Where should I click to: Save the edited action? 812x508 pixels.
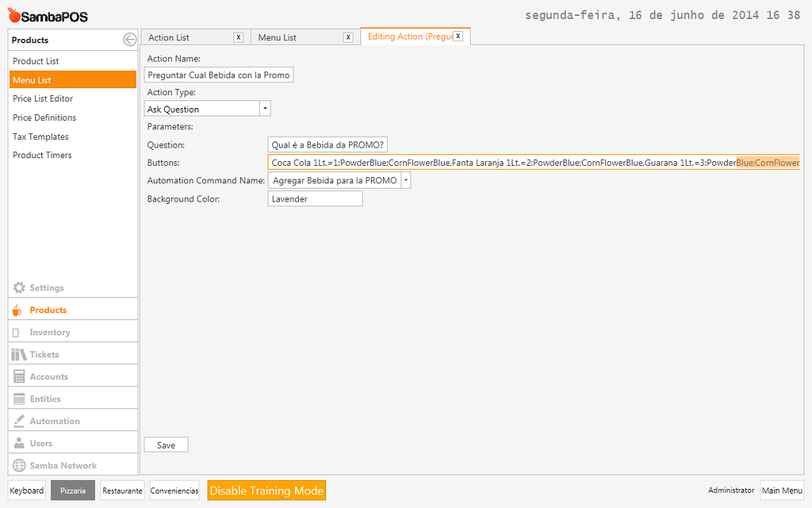coord(166,444)
